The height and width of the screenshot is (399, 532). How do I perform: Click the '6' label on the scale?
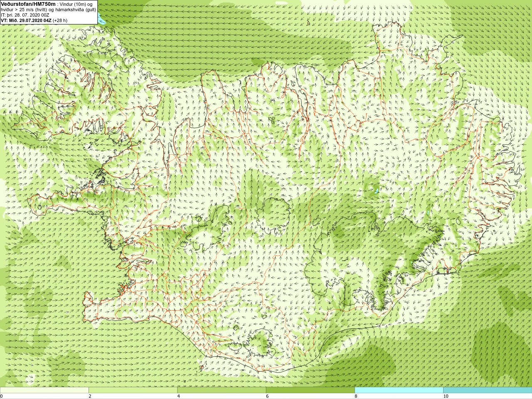click(x=267, y=396)
